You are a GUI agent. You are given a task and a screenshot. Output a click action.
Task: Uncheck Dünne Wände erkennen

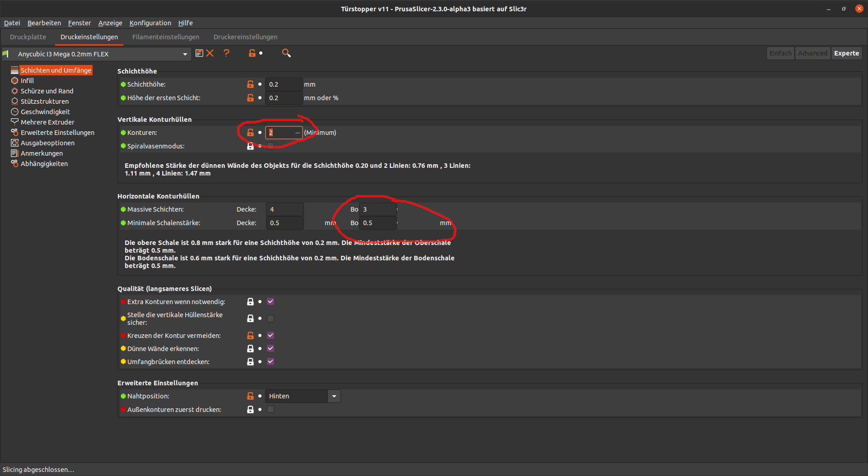coord(271,348)
